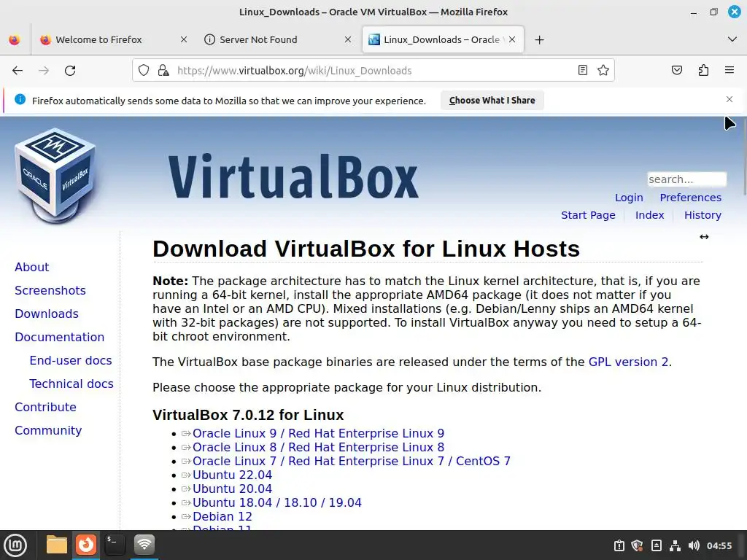Open Oracle Linux 9 / RHEL 9 download
Screen dimensions: 747x560
coord(318,433)
